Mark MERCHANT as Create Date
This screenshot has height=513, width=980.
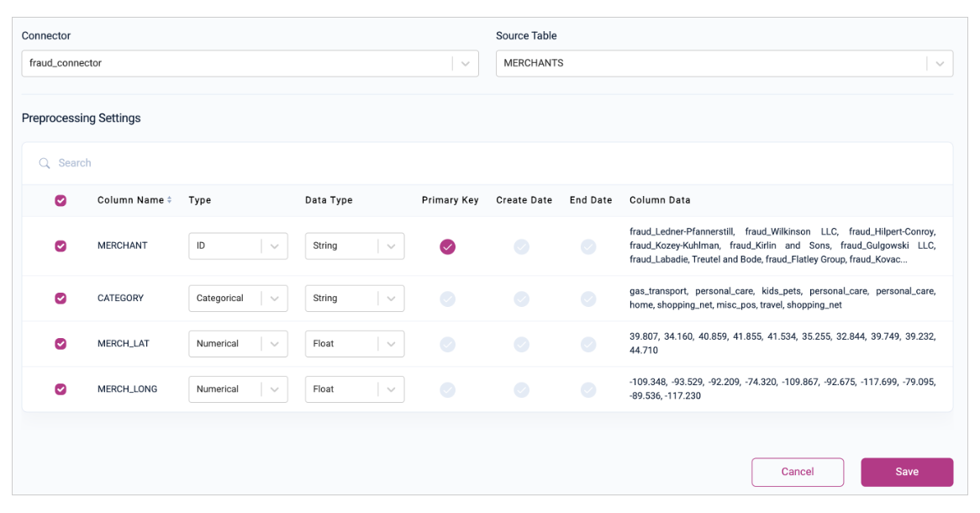point(522,246)
